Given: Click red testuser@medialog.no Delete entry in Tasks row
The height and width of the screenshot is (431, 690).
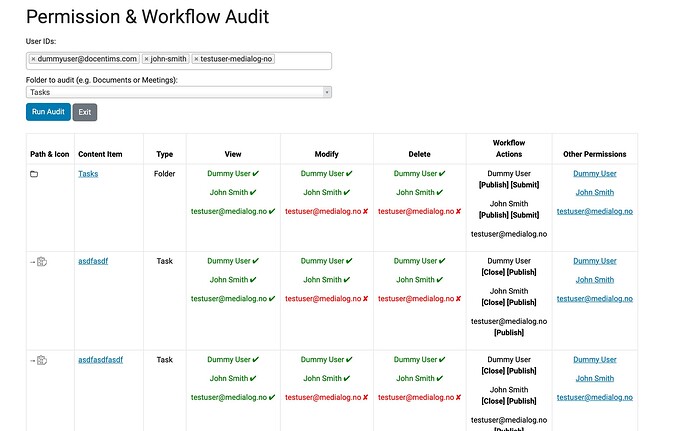Looking at the screenshot, I should (x=419, y=211).
